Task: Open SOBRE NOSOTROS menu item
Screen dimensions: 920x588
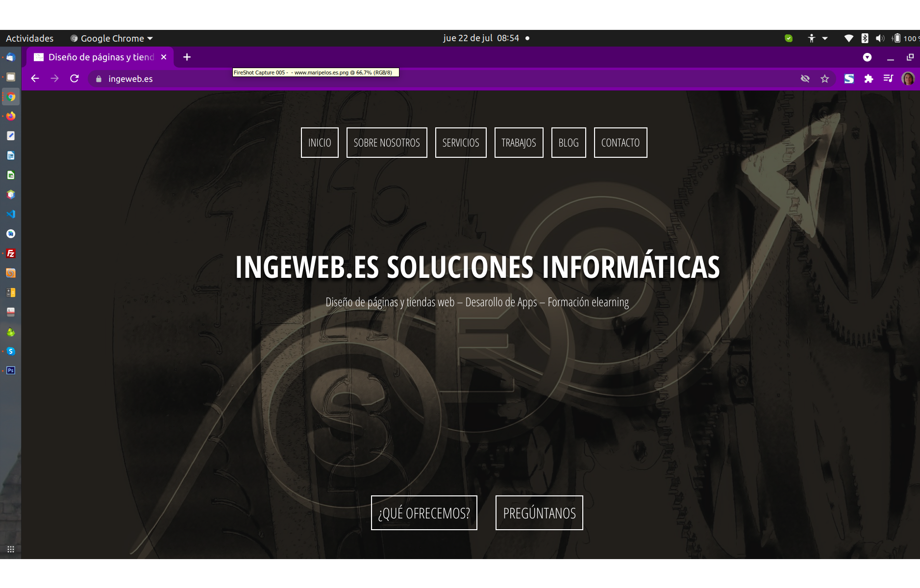Action: click(387, 143)
